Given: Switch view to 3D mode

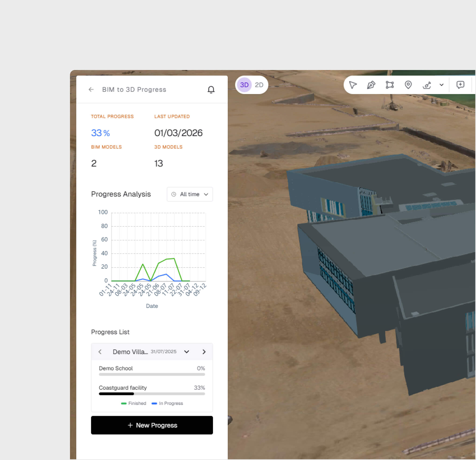Looking at the screenshot, I should pyautogui.click(x=244, y=85).
